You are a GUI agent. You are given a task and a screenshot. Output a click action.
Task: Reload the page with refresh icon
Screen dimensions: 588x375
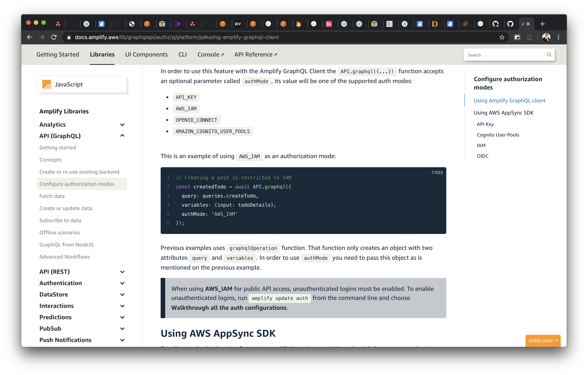click(54, 37)
